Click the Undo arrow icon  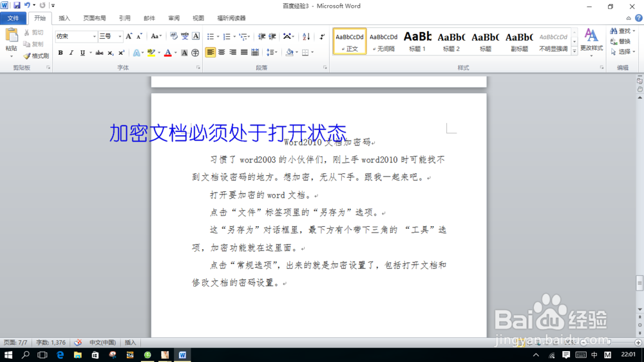[x=27, y=5]
